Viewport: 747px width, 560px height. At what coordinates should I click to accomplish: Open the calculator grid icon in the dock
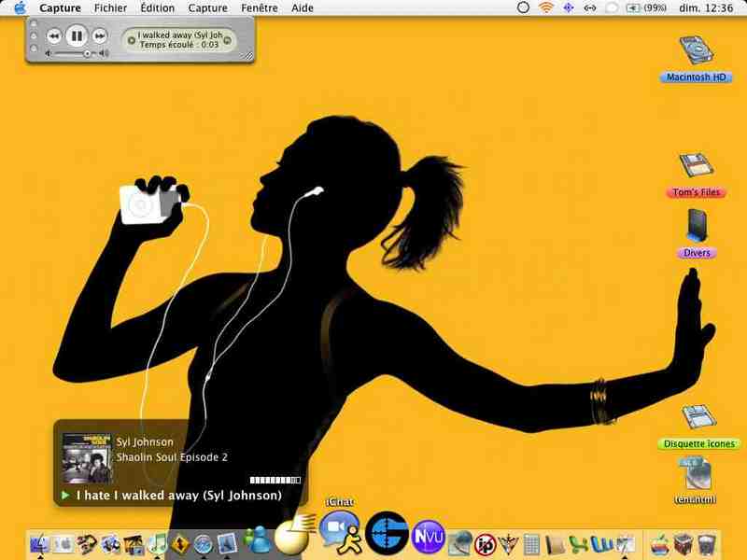point(531,544)
